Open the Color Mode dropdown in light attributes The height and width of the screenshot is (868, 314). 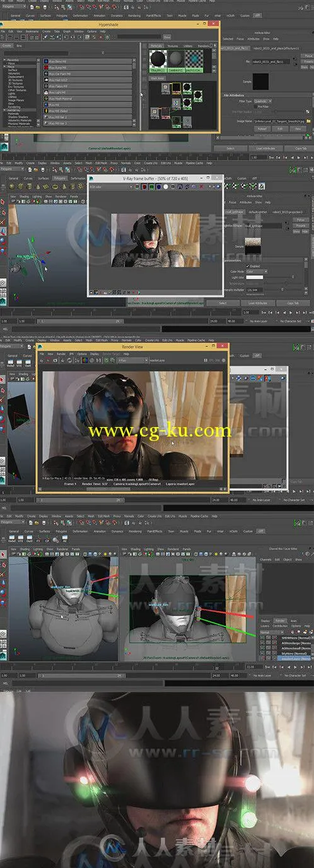257,271
